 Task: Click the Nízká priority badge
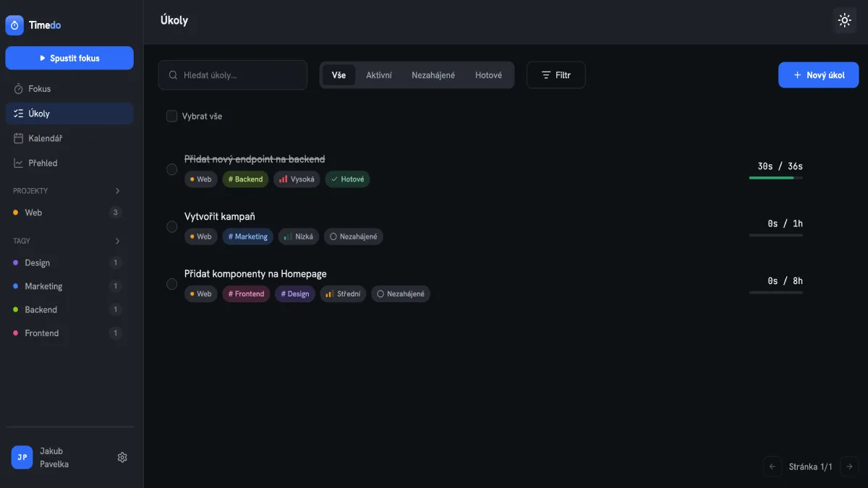point(299,236)
